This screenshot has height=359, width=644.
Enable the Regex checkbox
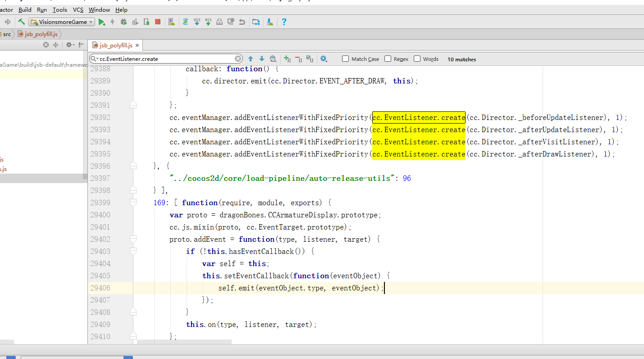388,59
